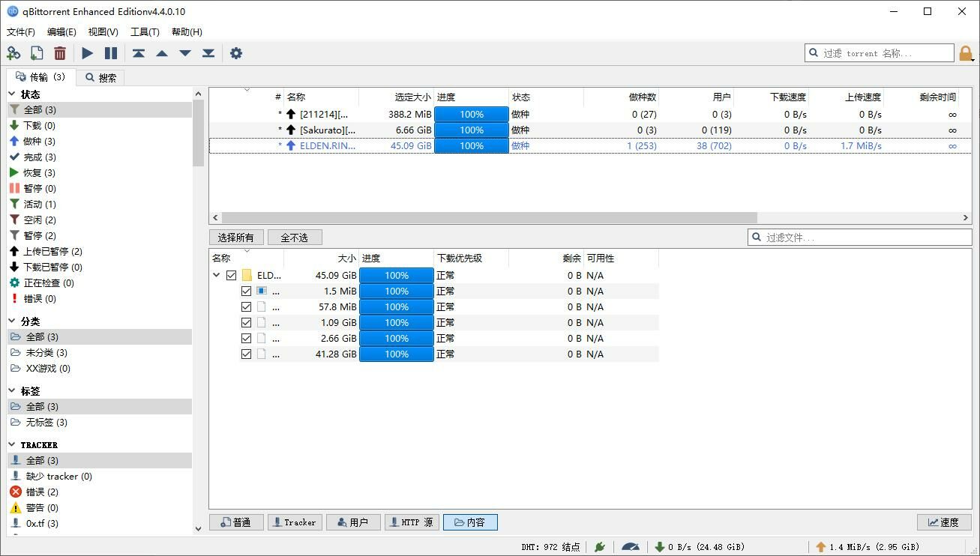This screenshot has height=556, width=980.
Task: Collapse the TRACKER section in sidebar
Action: pos(13,444)
